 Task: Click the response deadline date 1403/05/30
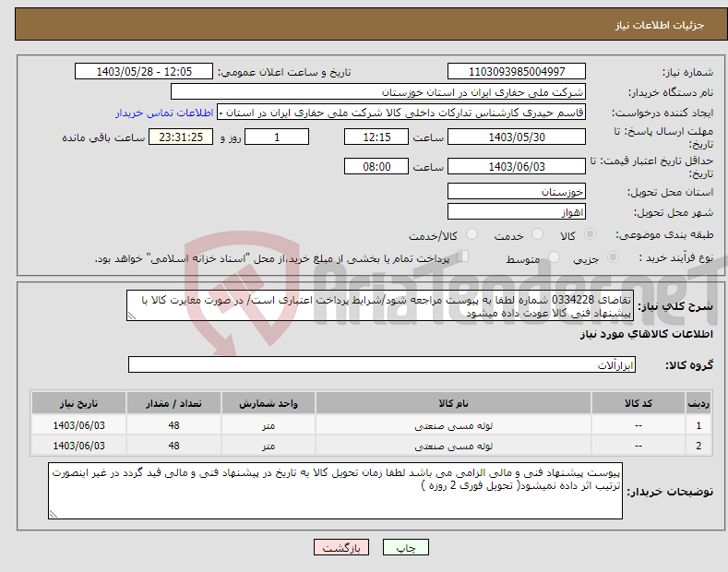click(517, 137)
